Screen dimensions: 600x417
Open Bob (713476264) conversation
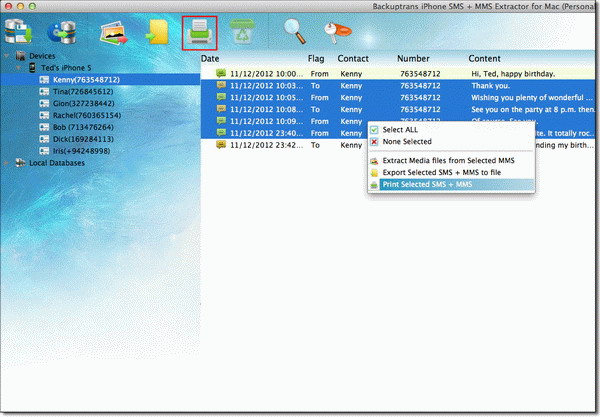(83, 127)
